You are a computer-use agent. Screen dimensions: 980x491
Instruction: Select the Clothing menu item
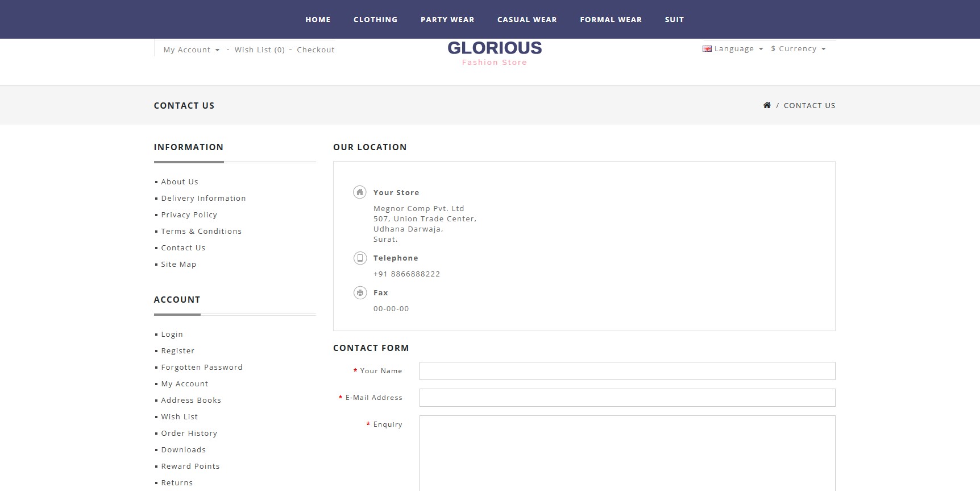[x=376, y=19]
